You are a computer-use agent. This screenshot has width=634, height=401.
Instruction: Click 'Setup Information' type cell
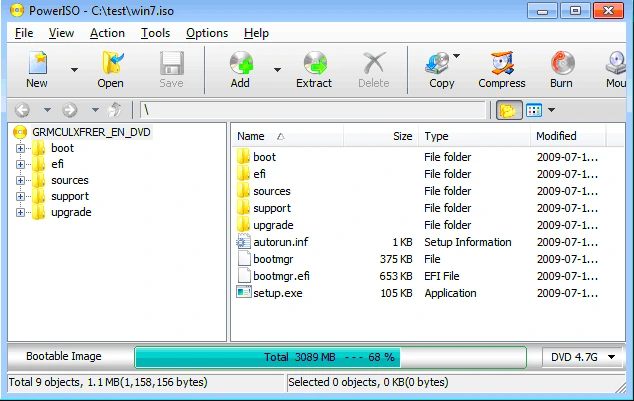coord(468,242)
